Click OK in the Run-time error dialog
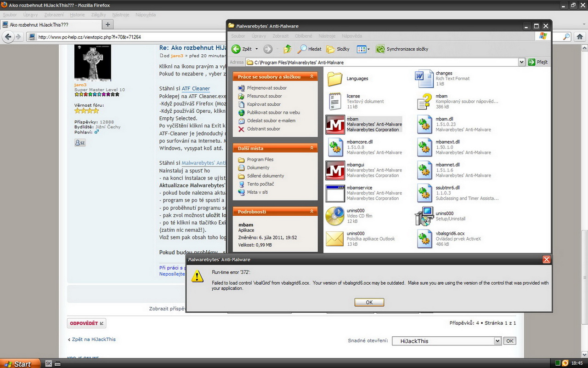Viewport: 588px width, 368px height. 369,302
